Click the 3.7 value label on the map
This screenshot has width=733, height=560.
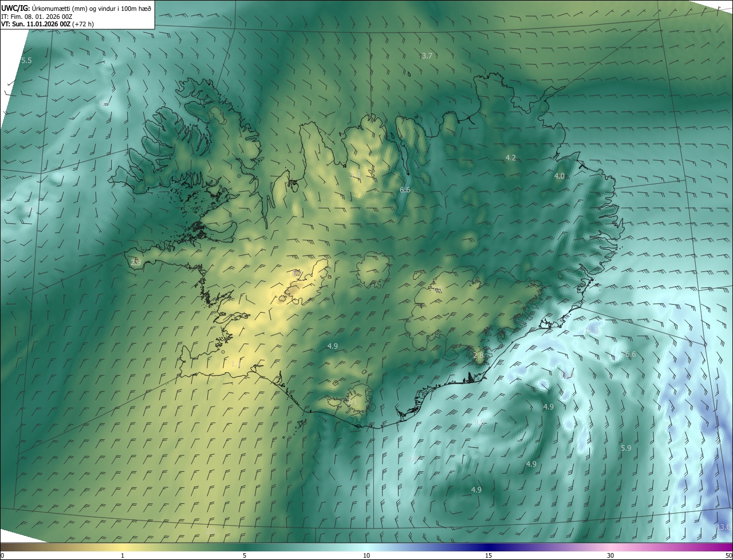427,56
